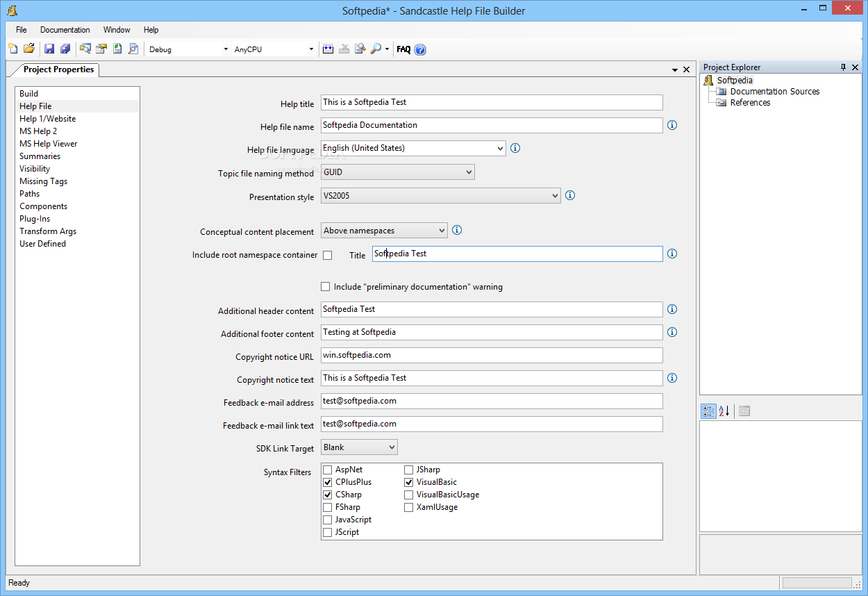868x596 pixels.
Task: Select Documentation Sources in Project Explorer
Action: click(775, 92)
